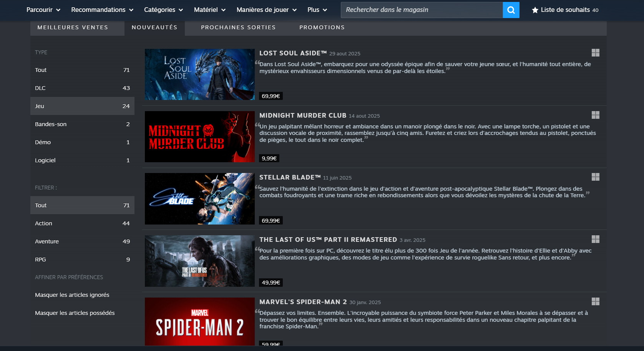The width and height of the screenshot is (644, 351).
Task: Toggle Masquer les articles ignorés
Action: coord(72,295)
